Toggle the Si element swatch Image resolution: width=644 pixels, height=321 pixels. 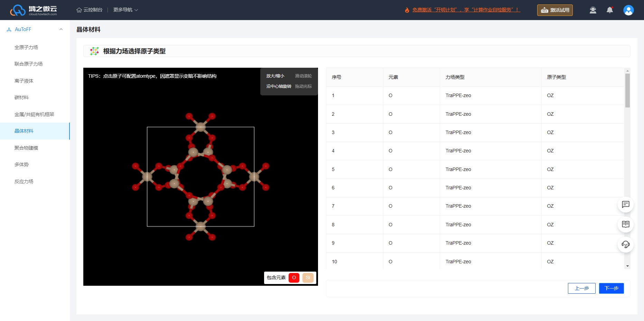click(x=308, y=277)
